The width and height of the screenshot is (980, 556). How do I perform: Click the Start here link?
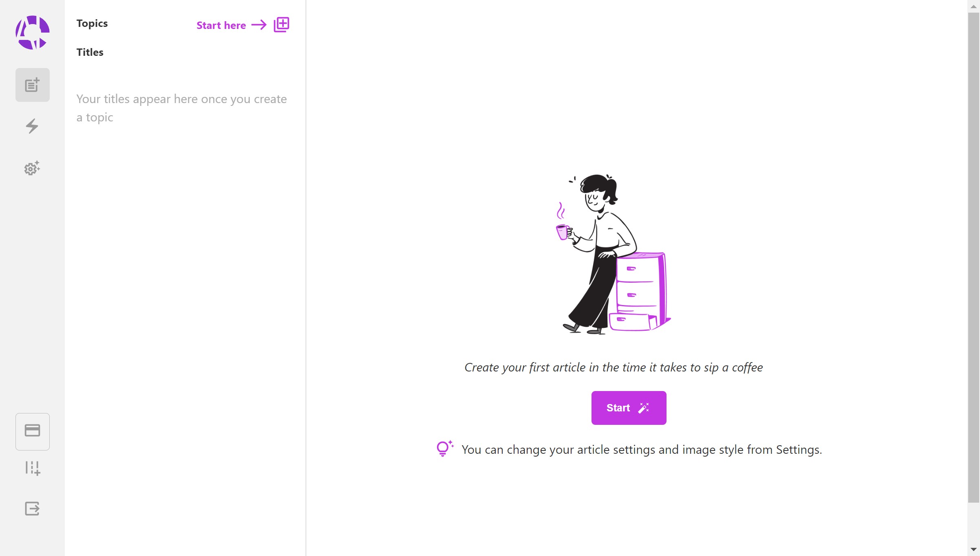click(221, 25)
